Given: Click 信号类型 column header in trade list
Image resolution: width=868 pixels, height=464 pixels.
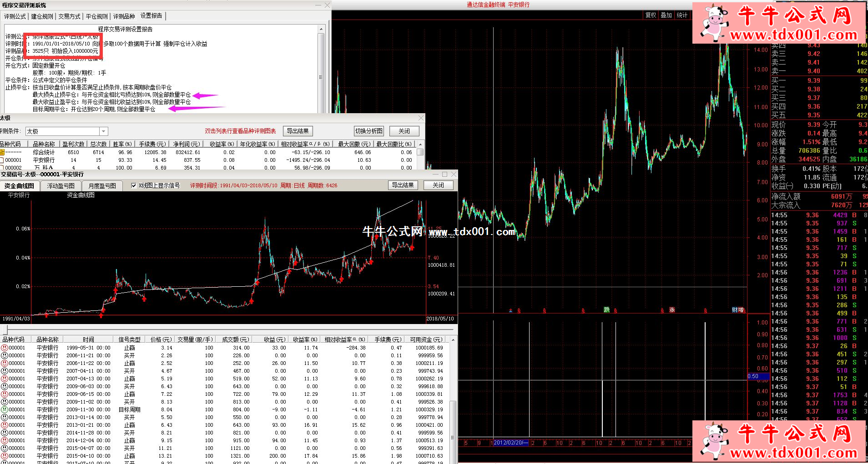Looking at the screenshot, I should tap(130, 339).
